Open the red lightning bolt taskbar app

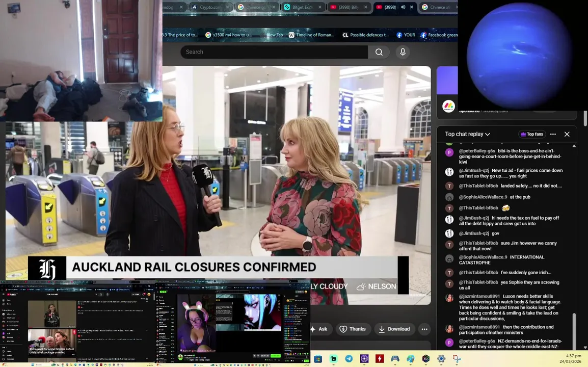pyautogui.click(x=380, y=359)
